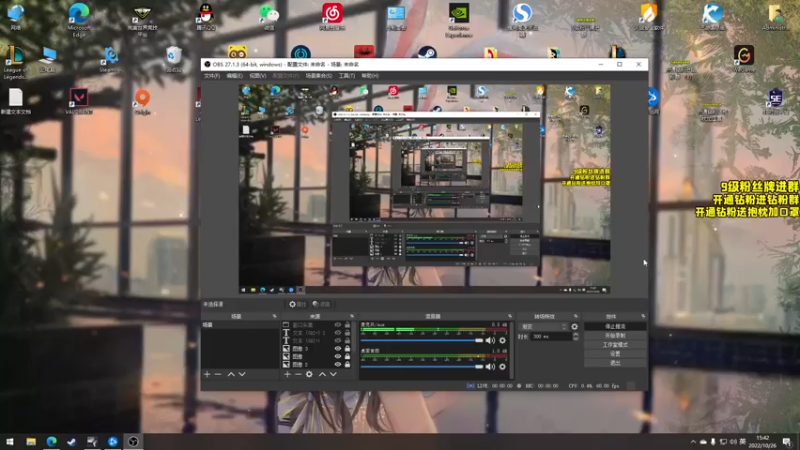
Task: Click the 退出 exit button
Action: coord(615,363)
